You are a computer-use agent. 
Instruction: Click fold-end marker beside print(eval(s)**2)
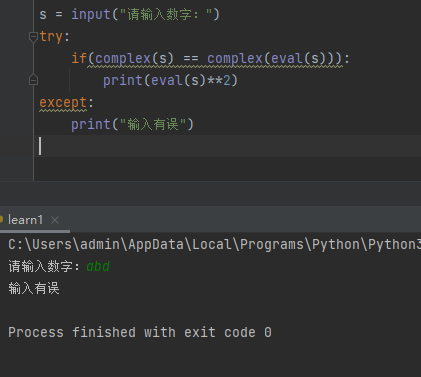point(33,80)
